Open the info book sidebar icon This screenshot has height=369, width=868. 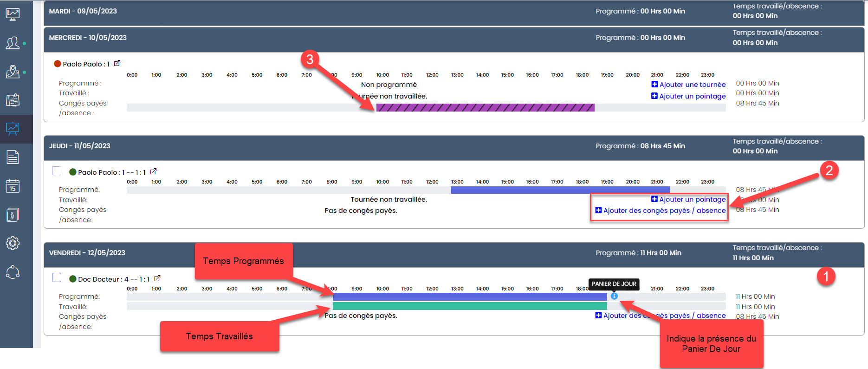13,215
